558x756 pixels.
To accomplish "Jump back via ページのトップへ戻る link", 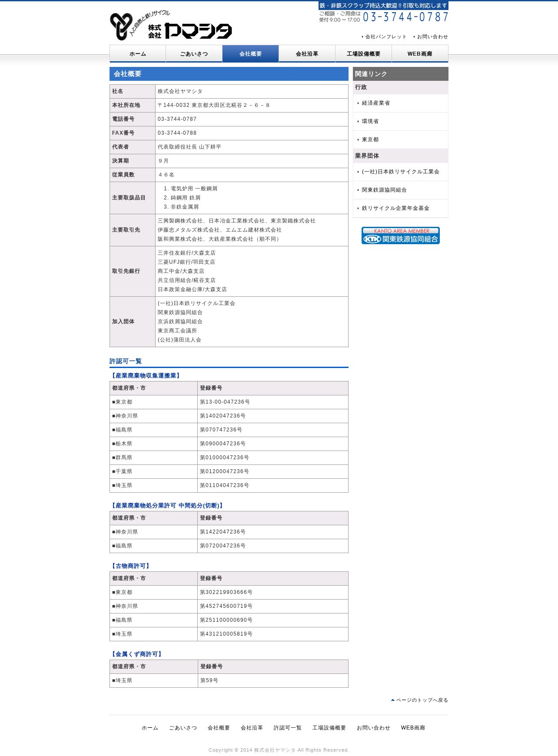I will pos(419,700).
